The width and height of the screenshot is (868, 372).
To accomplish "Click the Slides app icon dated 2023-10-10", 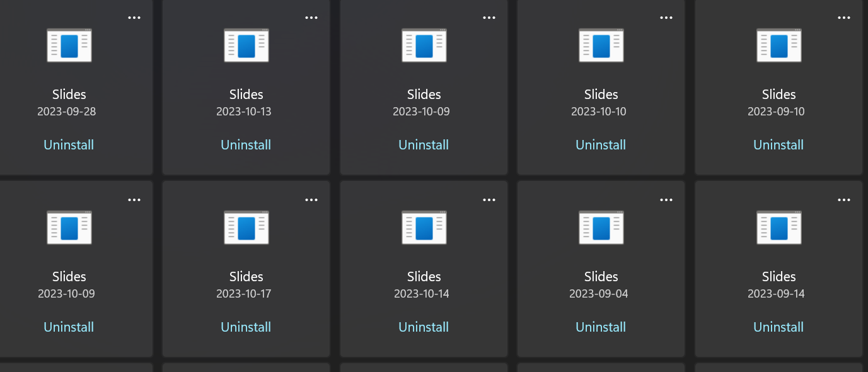I will point(601,45).
